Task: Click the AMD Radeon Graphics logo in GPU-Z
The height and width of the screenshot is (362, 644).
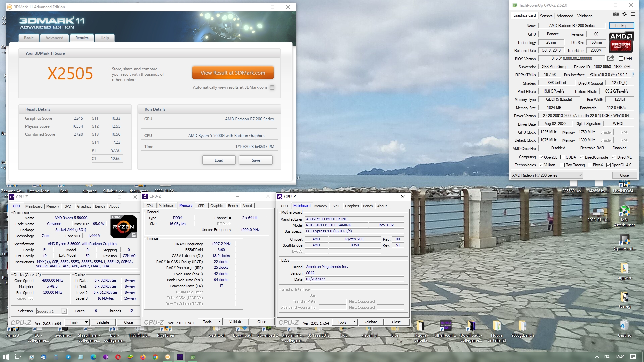Action: click(x=621, y=42)
